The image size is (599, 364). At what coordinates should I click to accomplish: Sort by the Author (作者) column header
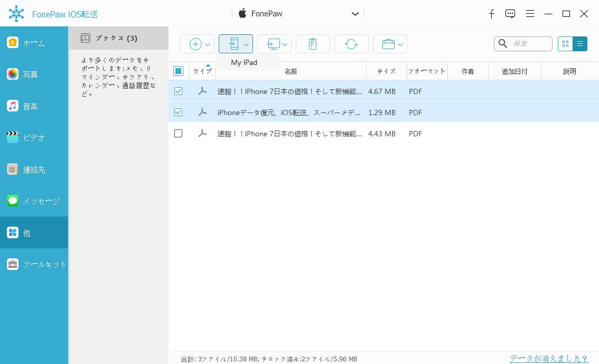[467, 71]
